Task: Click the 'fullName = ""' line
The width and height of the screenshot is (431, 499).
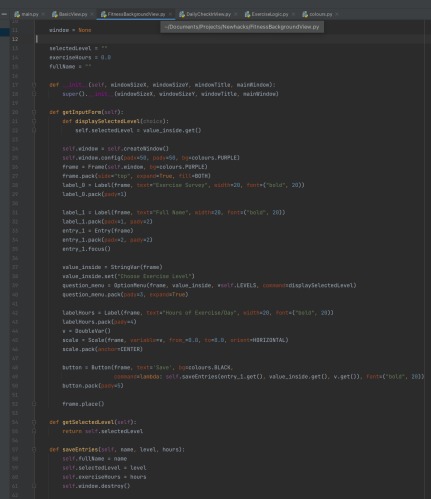Action: click(70, 67)
